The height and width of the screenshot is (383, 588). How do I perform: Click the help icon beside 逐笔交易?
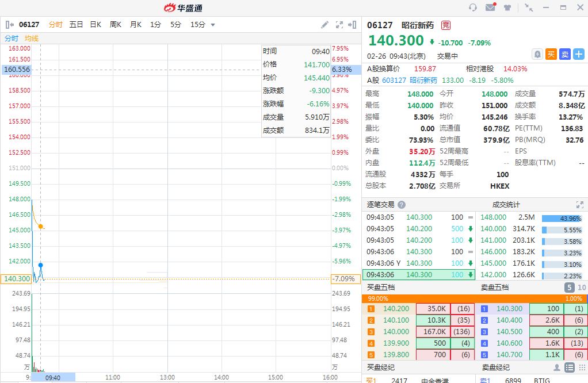[x=402, y=205]
